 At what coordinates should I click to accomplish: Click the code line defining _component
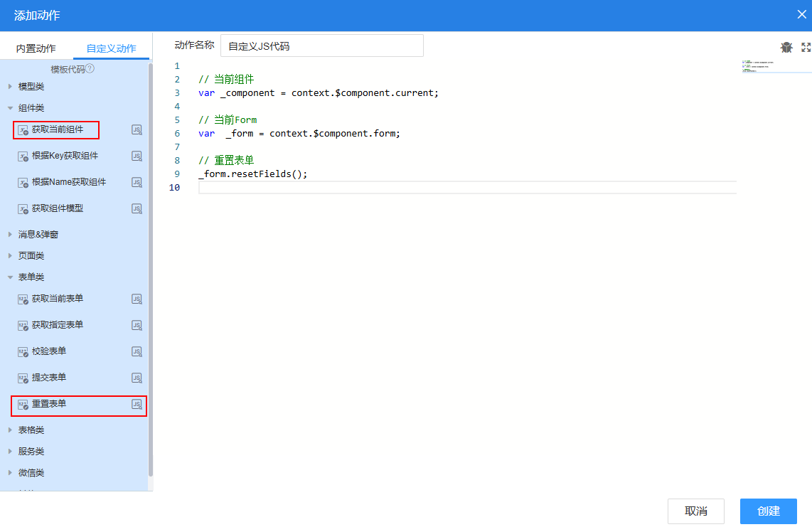click(319, 93)
